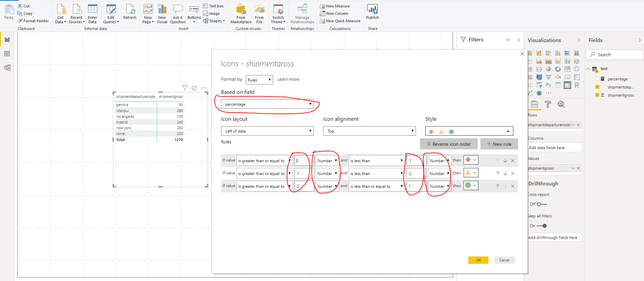Open the Icon layout dropdown
Image resolution: width=644 pixels, height=281 pixels.
point(267,131)
